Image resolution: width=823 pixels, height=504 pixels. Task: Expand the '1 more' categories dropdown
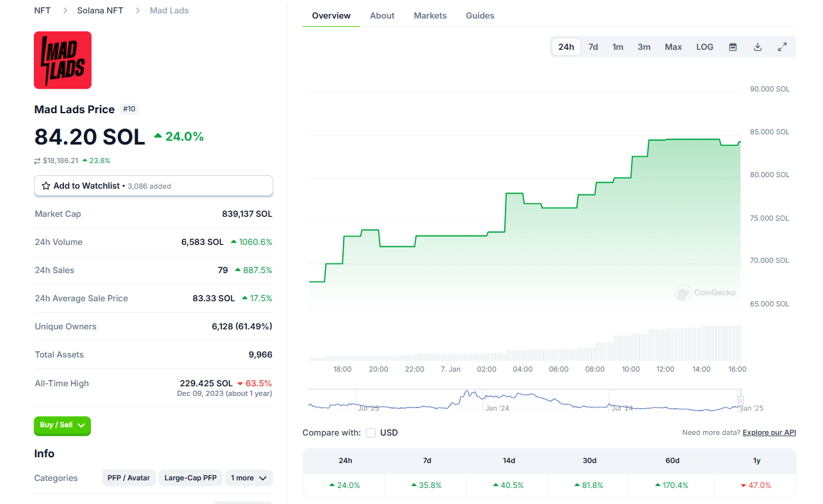point(249,478)
